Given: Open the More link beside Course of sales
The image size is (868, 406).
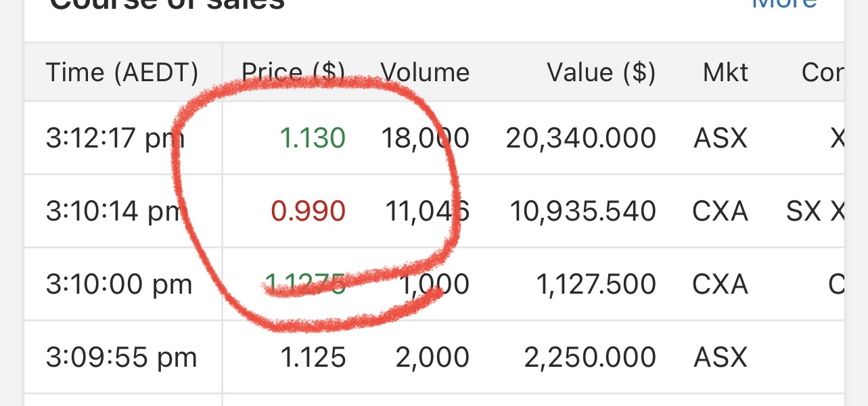Looking at the screenshot, I should [x=785, y=4].
